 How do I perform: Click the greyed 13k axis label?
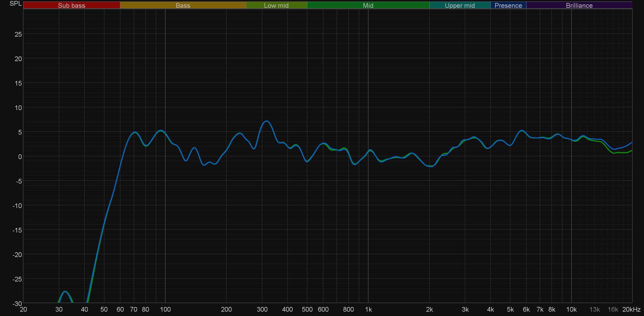click(595, 310)
